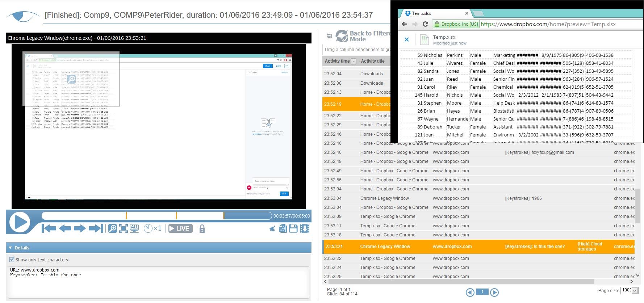Close the Temp.xlsx Chrome tab

pyautogui.click(x=467, y=13)
